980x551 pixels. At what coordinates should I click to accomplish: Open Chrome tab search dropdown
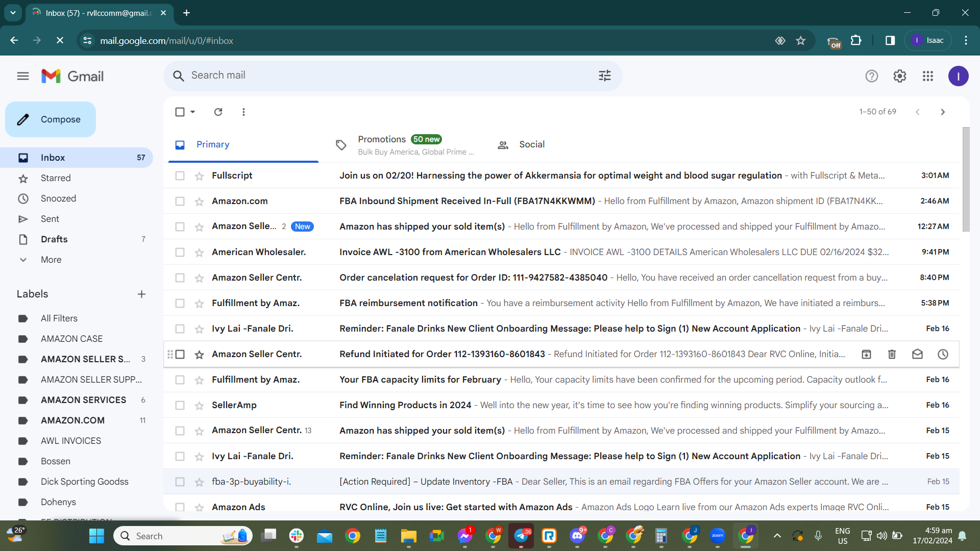[x=13, y=13]
